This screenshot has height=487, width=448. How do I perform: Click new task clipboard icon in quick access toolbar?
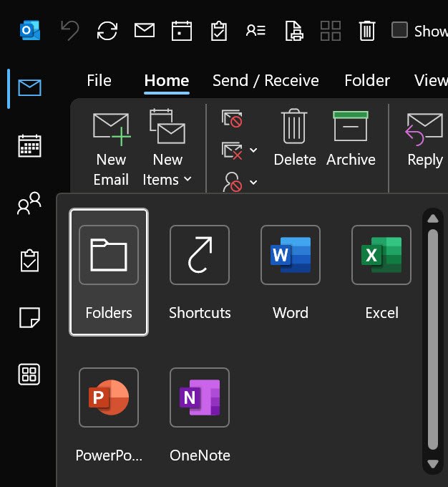click(x=219, y=31)
